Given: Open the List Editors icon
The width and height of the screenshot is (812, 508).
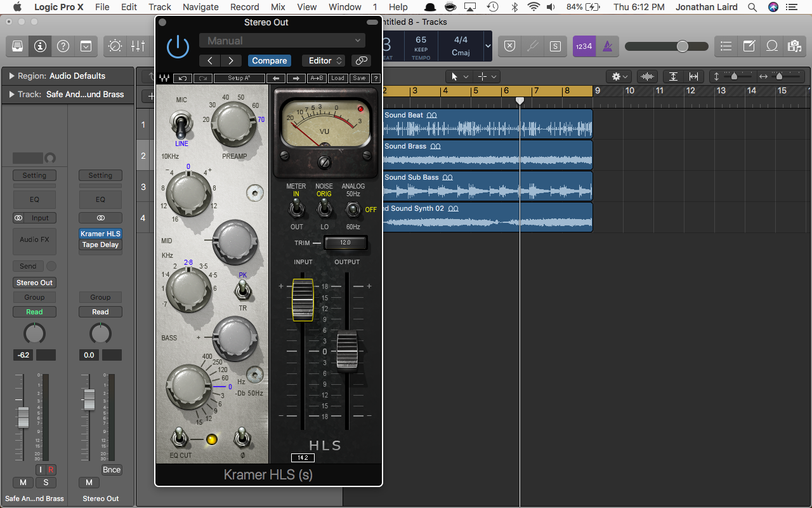Looking at the screenshot, I should tap(726, 46).
